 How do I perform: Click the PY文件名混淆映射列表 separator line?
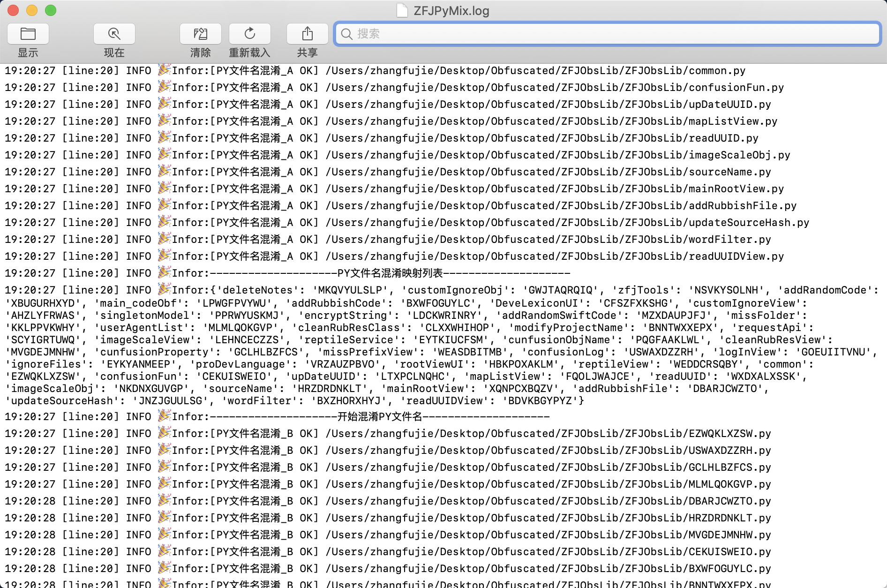[287, 273]
